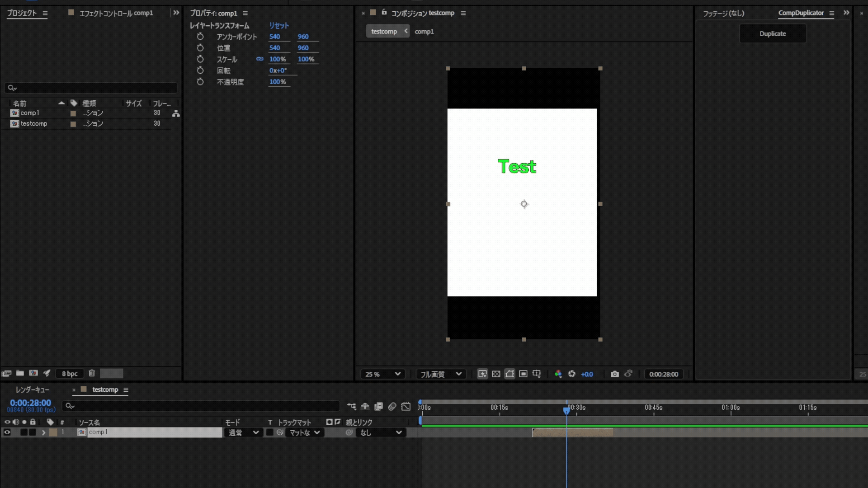The height and width of the screenshot is (488, 868).
Task: Toggle the Scale constrain proportions link
Action: 259,59
